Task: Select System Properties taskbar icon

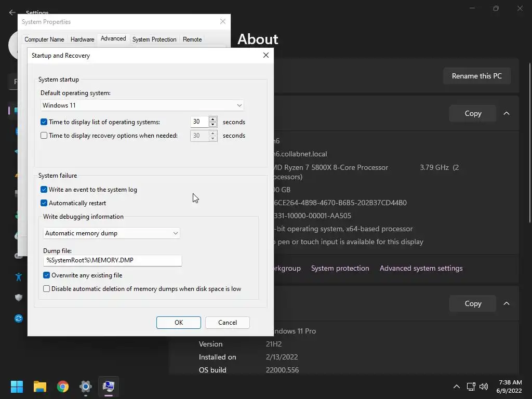Action: coord(109,387)
